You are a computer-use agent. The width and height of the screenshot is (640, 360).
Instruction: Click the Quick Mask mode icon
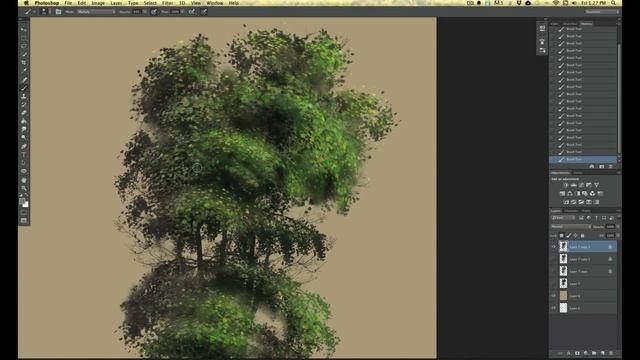pyautogui.click(x=24, y=212)
